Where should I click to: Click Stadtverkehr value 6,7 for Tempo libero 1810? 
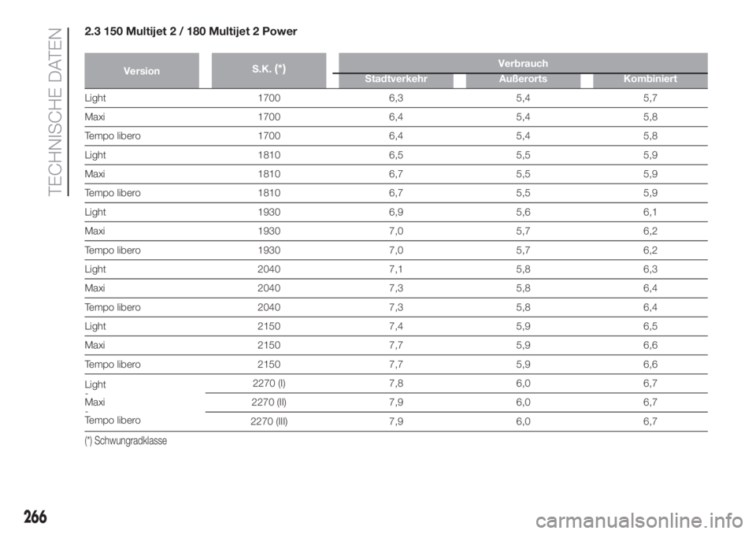click(x=396, y=193)
